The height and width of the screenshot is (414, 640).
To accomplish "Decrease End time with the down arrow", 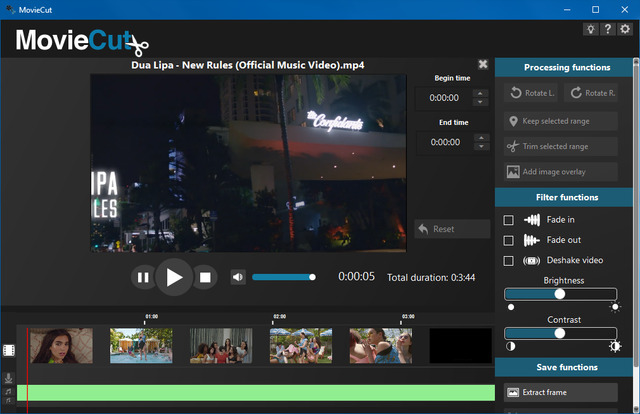I will tap(481, 148).
